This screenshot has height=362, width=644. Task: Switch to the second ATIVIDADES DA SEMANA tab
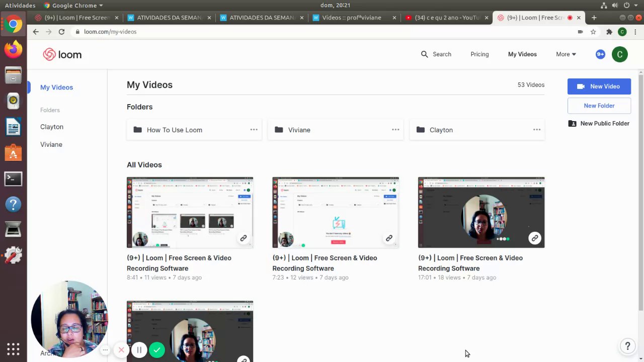coord(262,18)
